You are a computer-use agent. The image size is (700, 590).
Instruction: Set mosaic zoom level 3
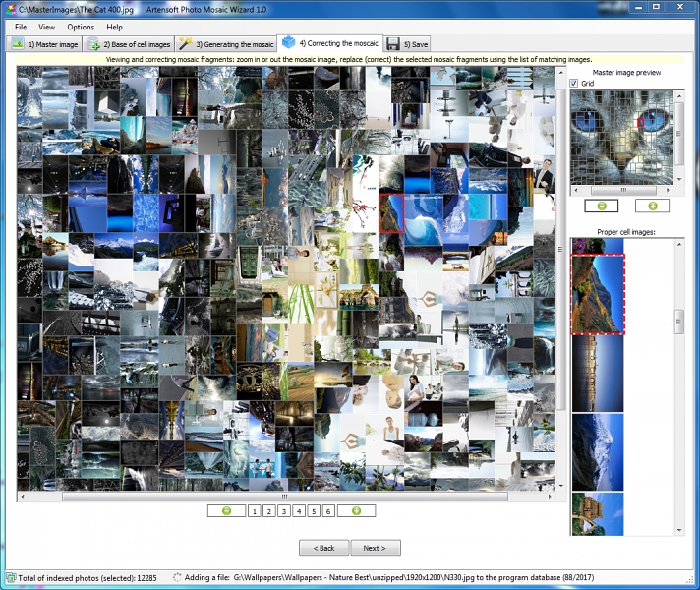click(x=284, y=511)
